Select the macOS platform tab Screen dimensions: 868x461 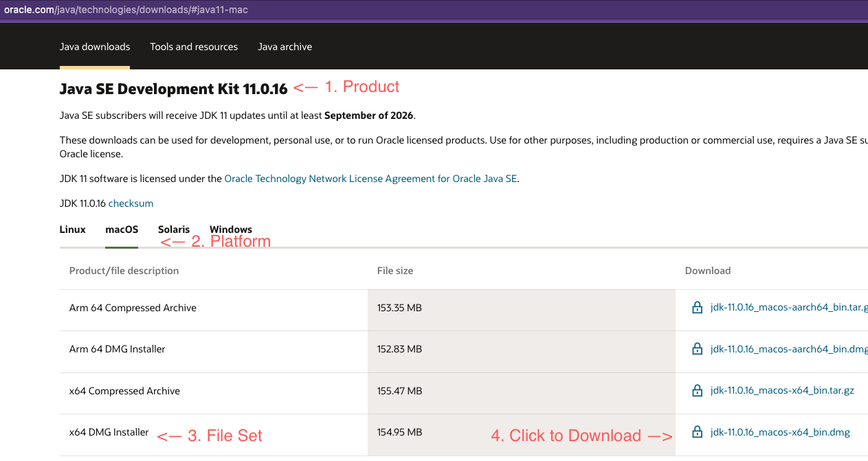(122, 229)
